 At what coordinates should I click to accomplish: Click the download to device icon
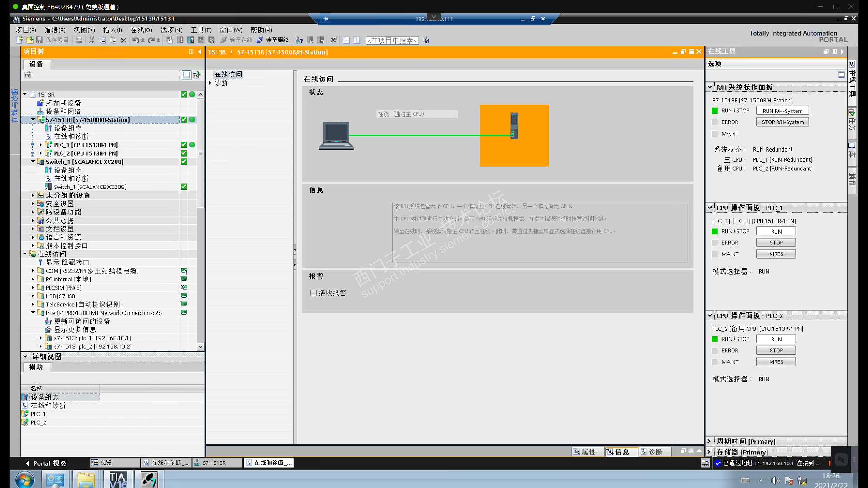(180, 40)
